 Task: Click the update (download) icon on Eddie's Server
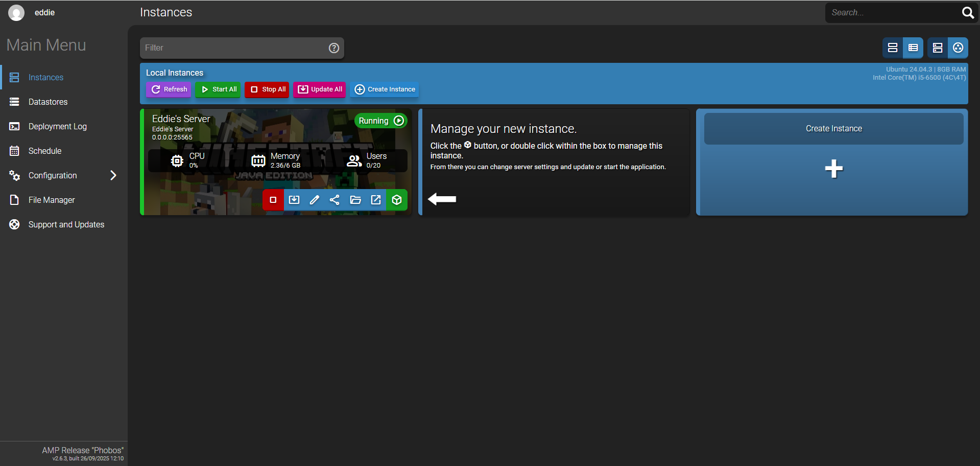pyautogui.click(x=294, y=200)
